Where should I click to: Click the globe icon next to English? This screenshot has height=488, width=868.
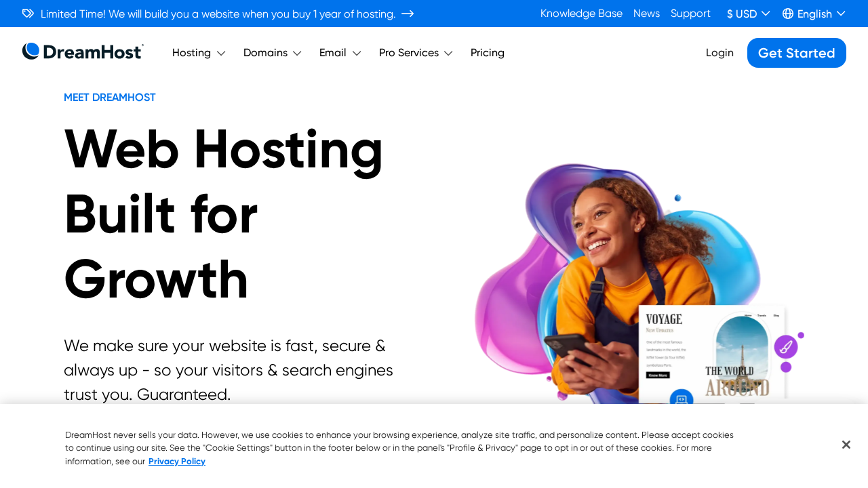(x=787, y=13)
